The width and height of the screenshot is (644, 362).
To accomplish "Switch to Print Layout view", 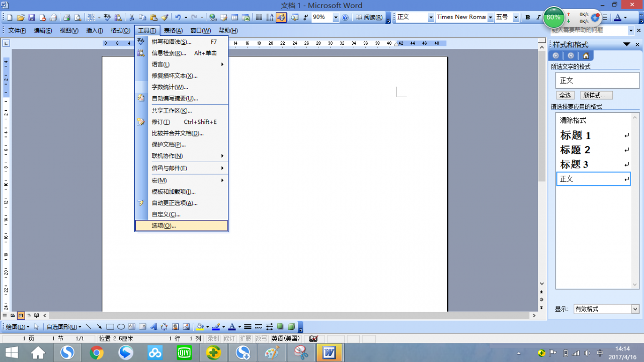I will [x=21, y=316].
